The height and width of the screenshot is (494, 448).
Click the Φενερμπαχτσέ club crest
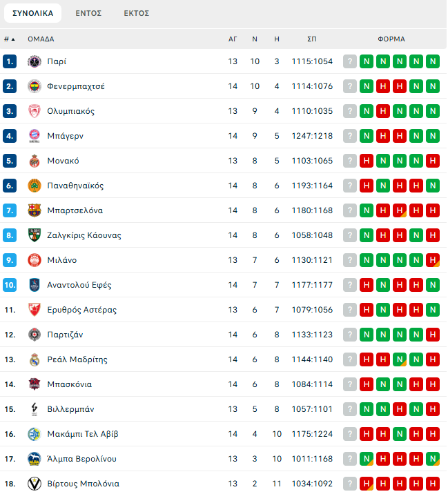tap(35, 86)
